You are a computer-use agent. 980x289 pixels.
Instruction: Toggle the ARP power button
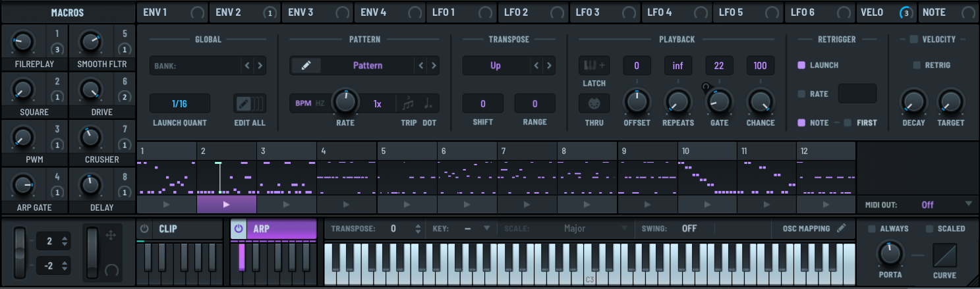coord(239,229)
